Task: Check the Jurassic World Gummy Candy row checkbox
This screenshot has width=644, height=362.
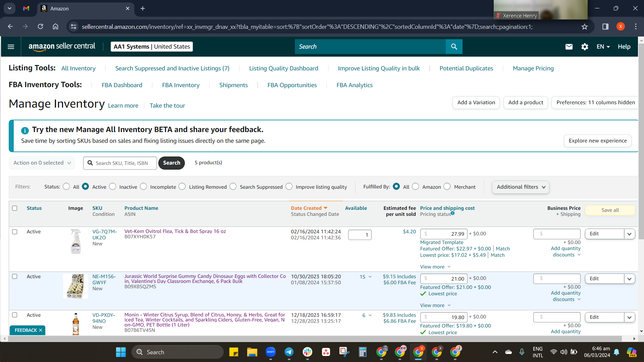Action: (15, 277)
